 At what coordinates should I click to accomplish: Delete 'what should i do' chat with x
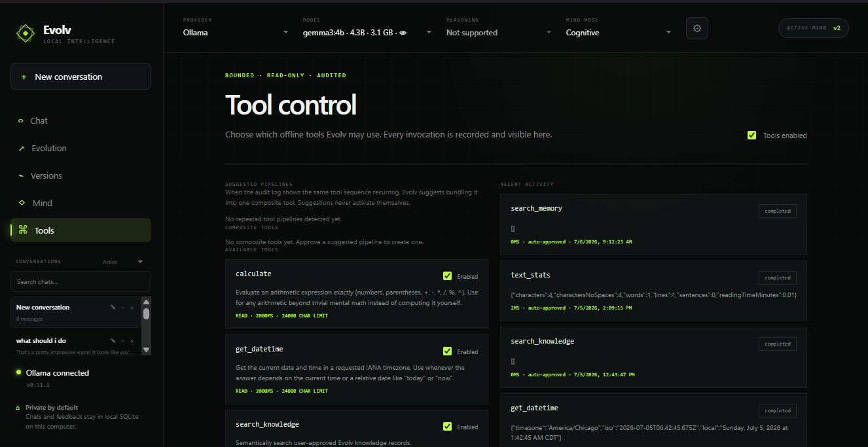coord(132,341)
